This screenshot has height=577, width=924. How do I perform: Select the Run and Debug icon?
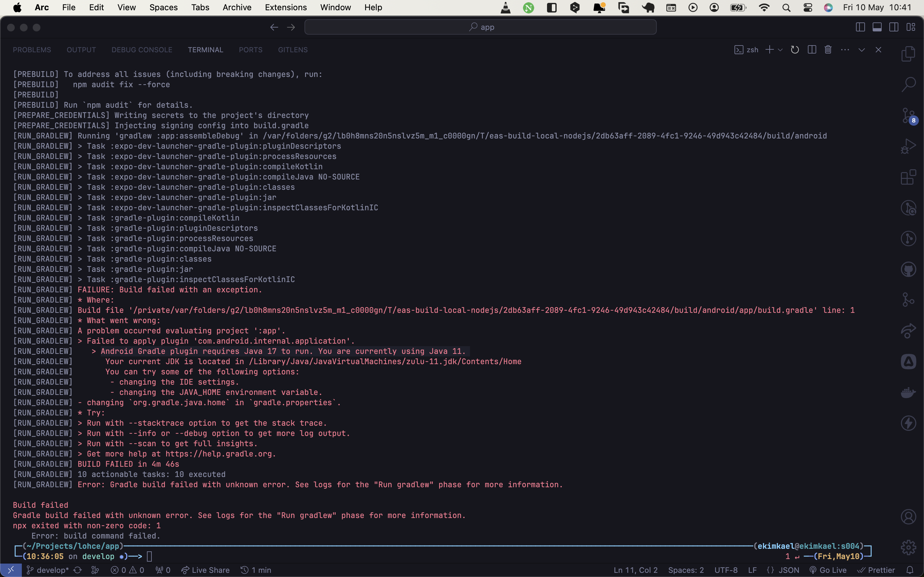tap(908, 146)
